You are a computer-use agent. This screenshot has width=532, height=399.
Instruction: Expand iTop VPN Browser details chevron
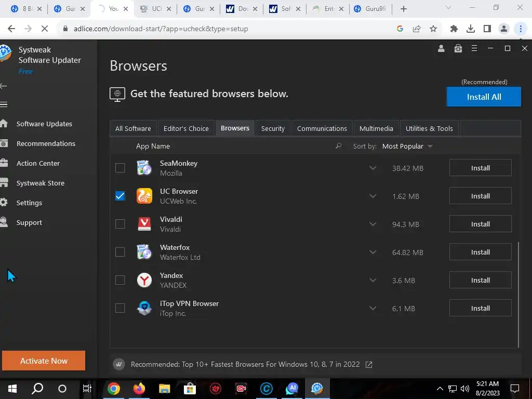click(x=373, y=309)
